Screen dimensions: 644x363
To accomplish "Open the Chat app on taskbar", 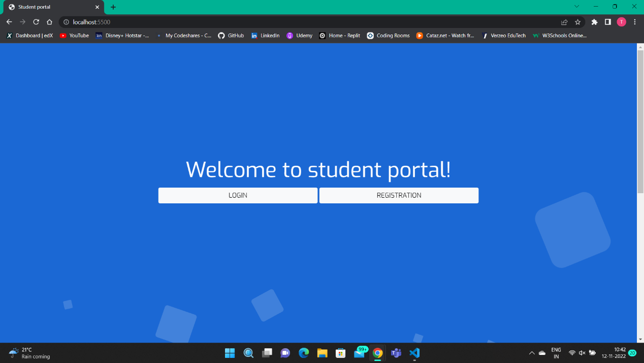I will click(285, 353).
